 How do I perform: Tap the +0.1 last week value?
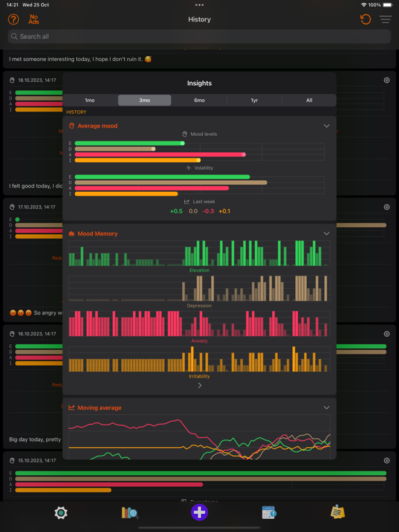(x=224, y=211)
